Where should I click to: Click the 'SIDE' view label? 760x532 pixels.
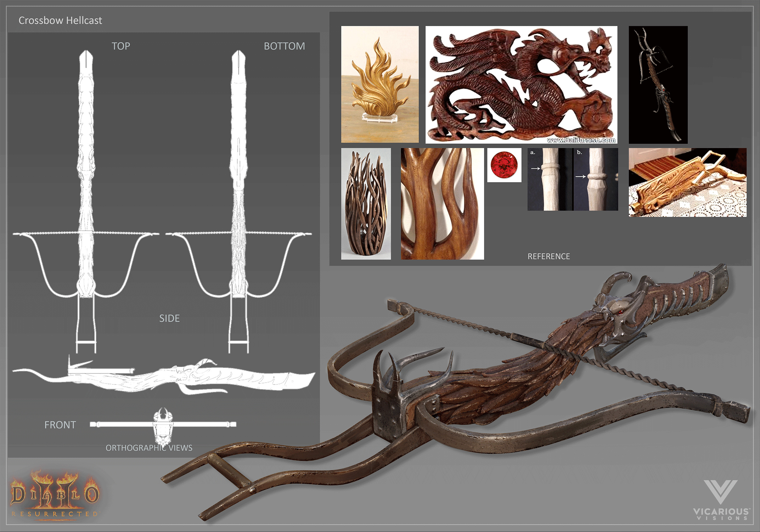169,318
